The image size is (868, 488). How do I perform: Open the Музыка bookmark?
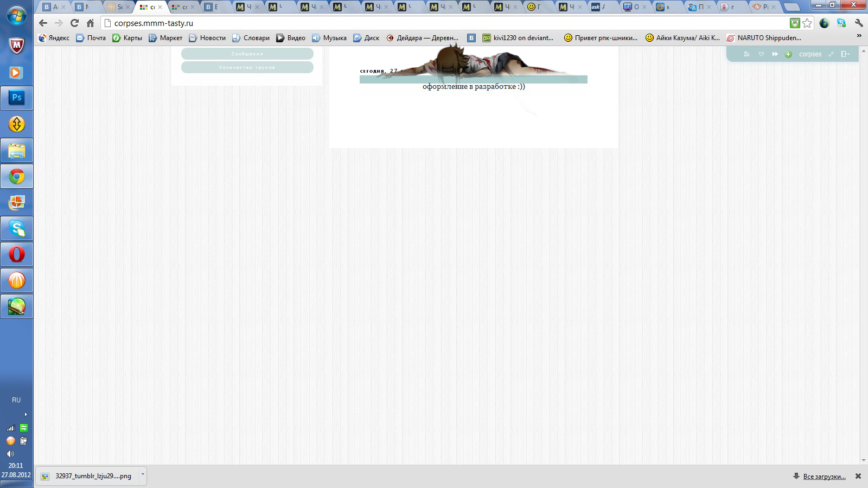click(x=329, y=38)
